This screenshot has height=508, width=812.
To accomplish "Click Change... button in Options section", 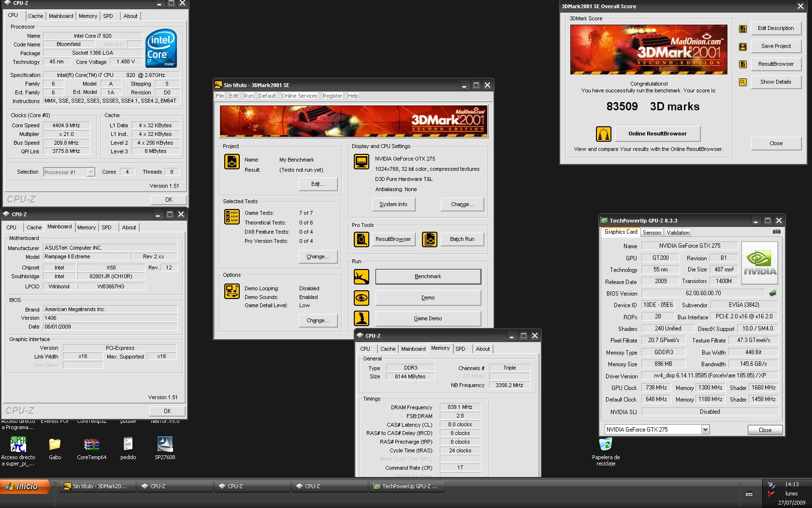I will click(318, 321).
